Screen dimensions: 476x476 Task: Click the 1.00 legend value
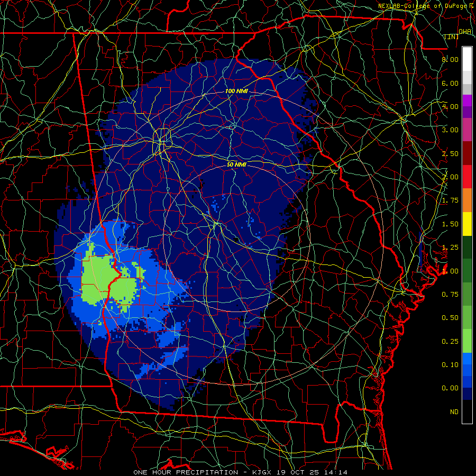[450, 271]
